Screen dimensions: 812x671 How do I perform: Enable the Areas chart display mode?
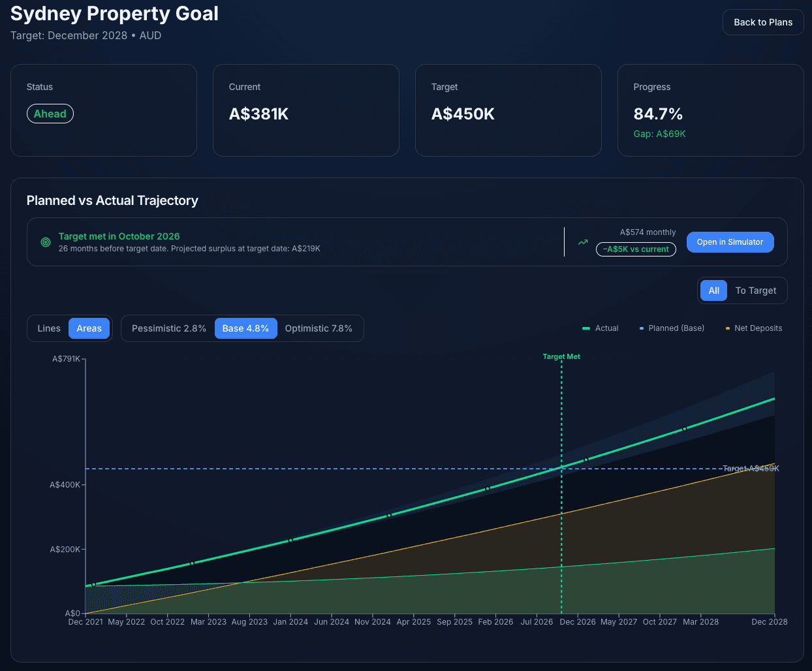89,328
